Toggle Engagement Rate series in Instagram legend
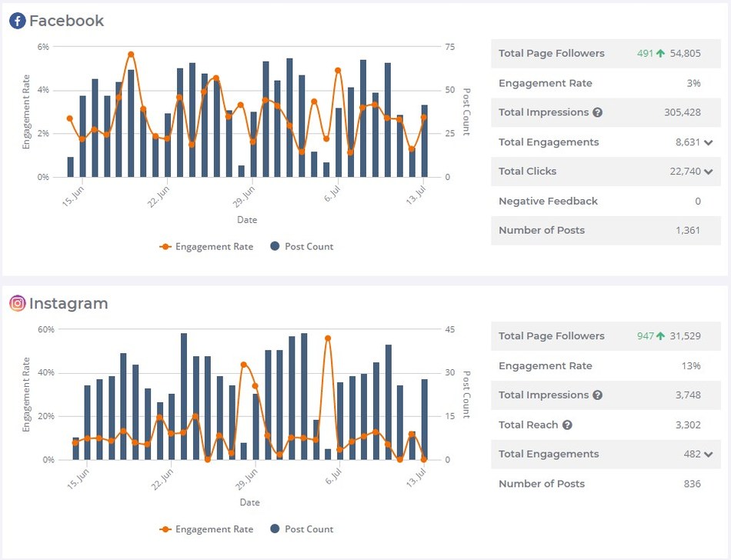Image resolution: width=731 pixels, height=560 pixels. click(x=206, y=529)
